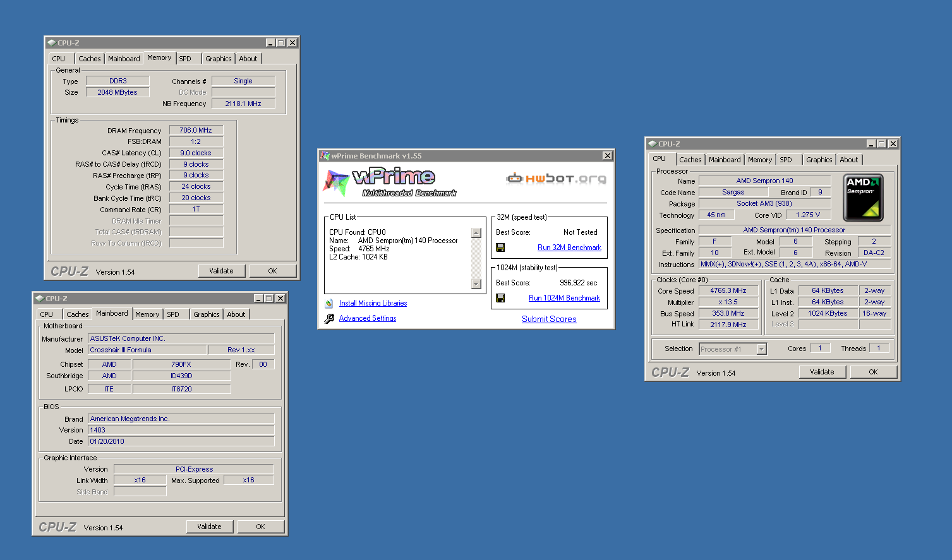Open Install Missing Libraries link

(373, 303)
